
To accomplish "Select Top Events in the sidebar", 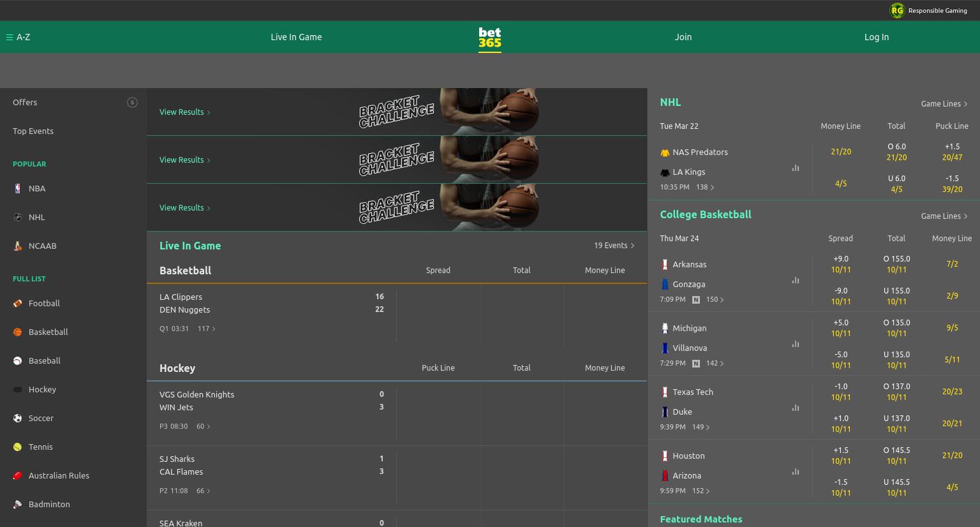I will click(33, 131).
